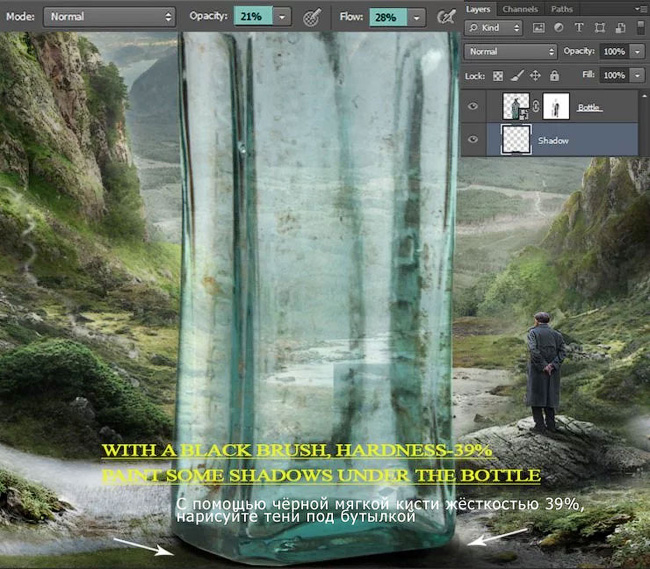Click the Fill field showing 100%
650x569 pixels.
[x=614, y=75]
